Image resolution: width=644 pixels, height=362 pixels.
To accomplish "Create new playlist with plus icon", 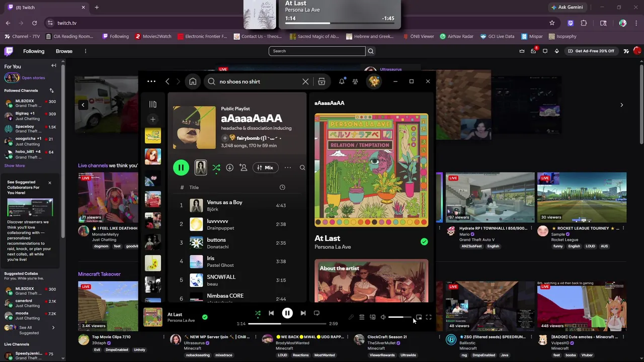I will click(153, 119).
